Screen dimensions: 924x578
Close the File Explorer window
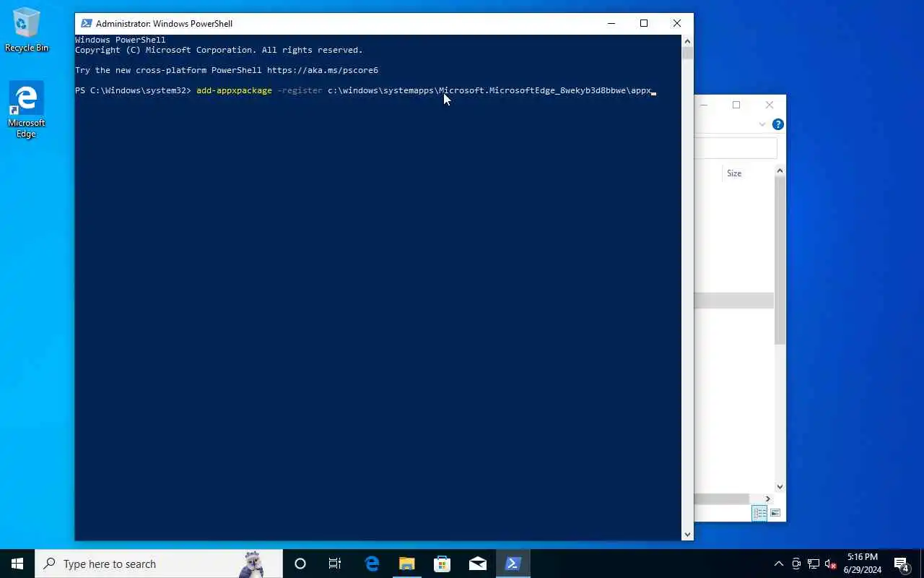tap(770, 105)
